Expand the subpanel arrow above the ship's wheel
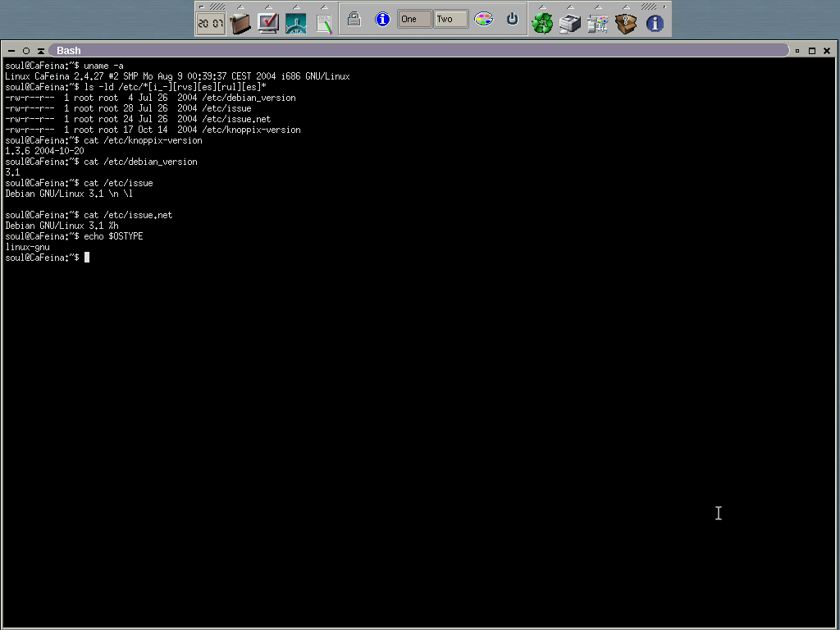The width and height of the screenshot is (840, 630). (x=296, y=7)
